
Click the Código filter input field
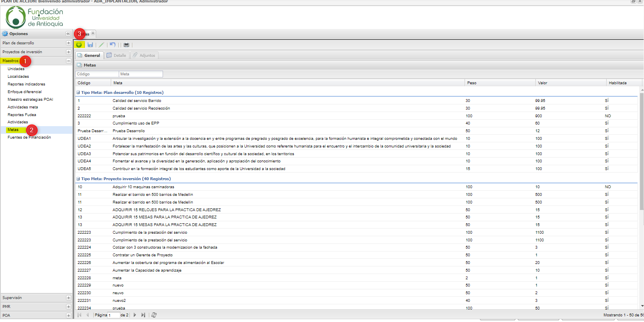97,74
